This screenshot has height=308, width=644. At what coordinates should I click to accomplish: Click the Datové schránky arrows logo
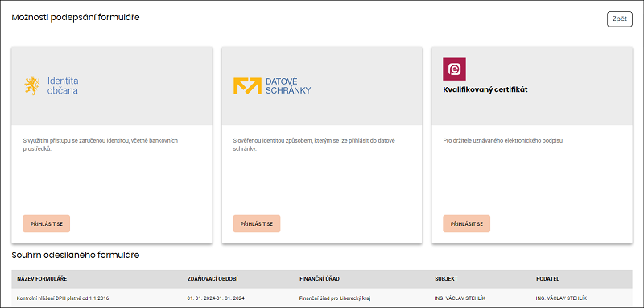(247, 85)
